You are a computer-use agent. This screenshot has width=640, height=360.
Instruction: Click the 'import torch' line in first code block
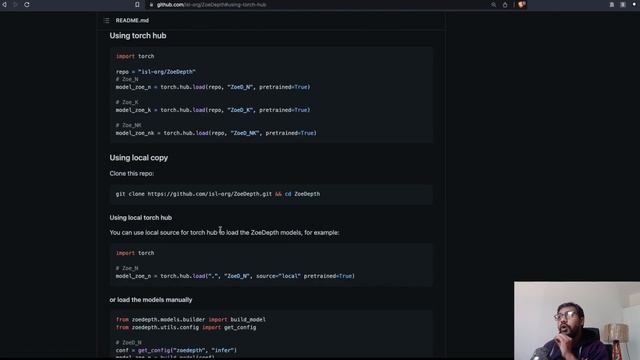coord(135,56)
